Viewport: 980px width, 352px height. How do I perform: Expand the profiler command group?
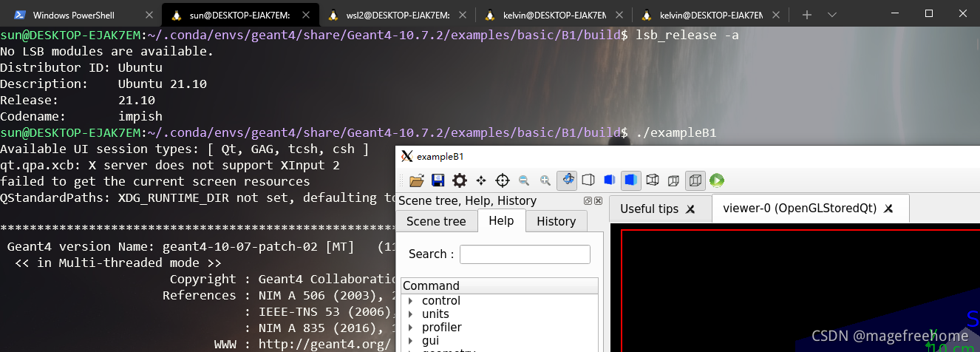pyautogui.click(x=410, y=328)
